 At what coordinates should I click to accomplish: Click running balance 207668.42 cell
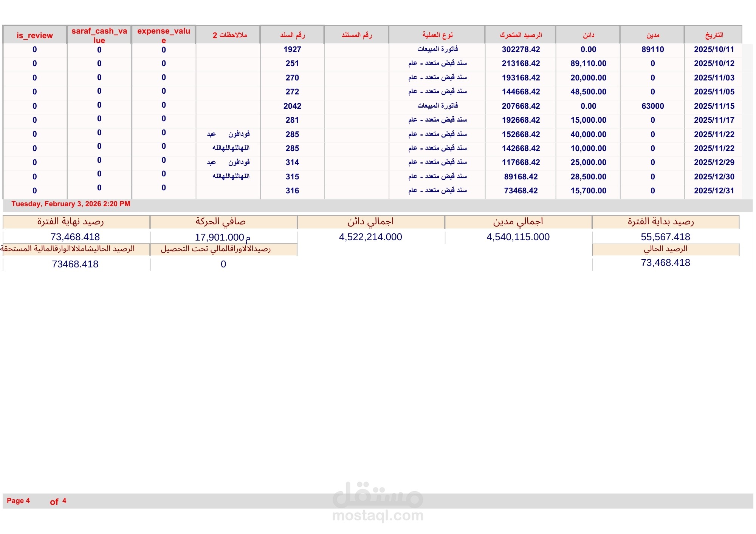coord(521,106)
